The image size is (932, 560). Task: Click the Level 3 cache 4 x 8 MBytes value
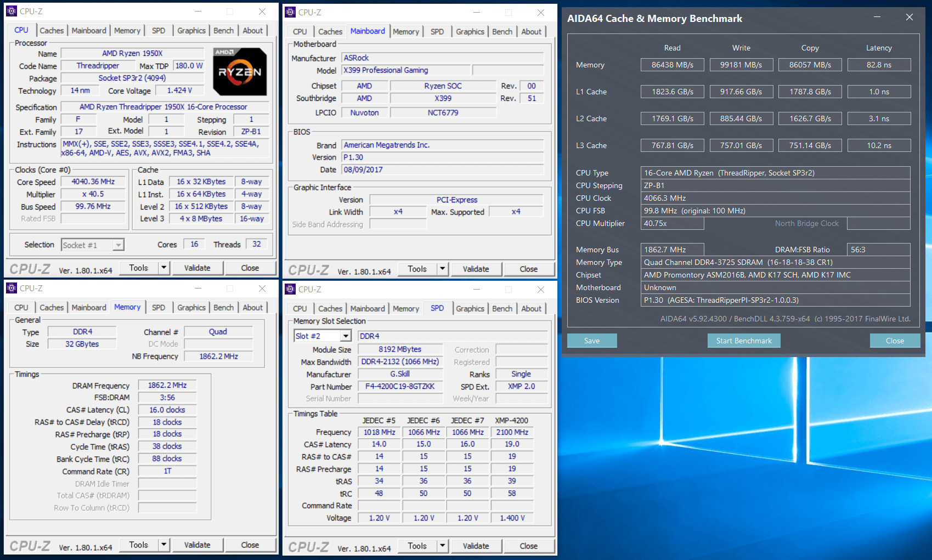[201, 218]
